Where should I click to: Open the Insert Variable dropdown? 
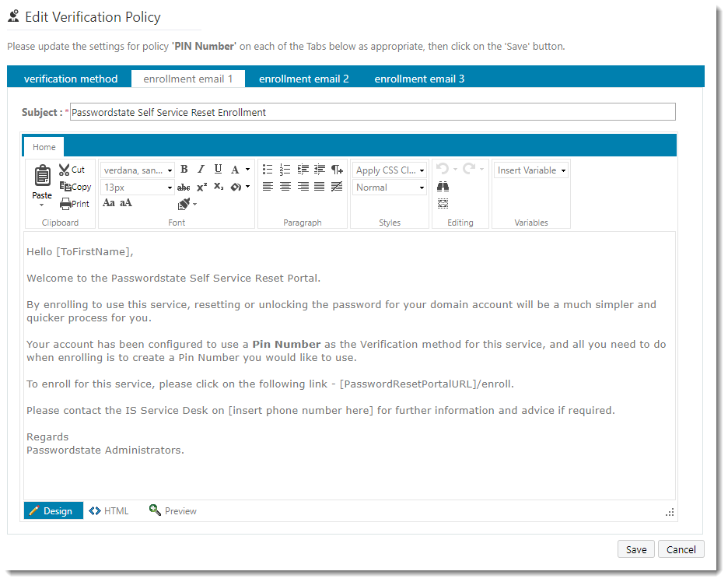tap(531, 170)
